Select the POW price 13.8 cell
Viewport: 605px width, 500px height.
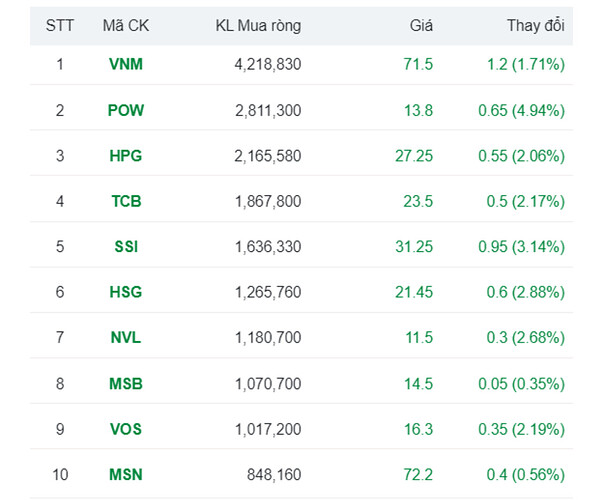(416, 110)
